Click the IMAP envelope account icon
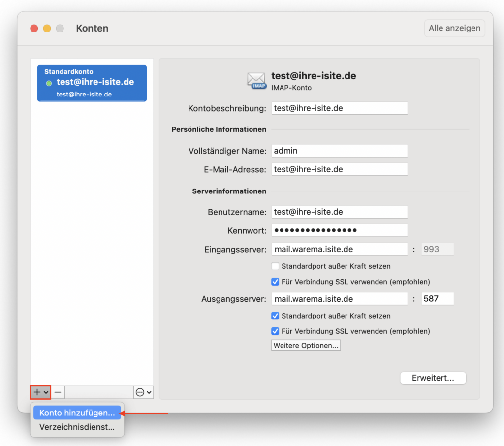 (x=256, y=80)
